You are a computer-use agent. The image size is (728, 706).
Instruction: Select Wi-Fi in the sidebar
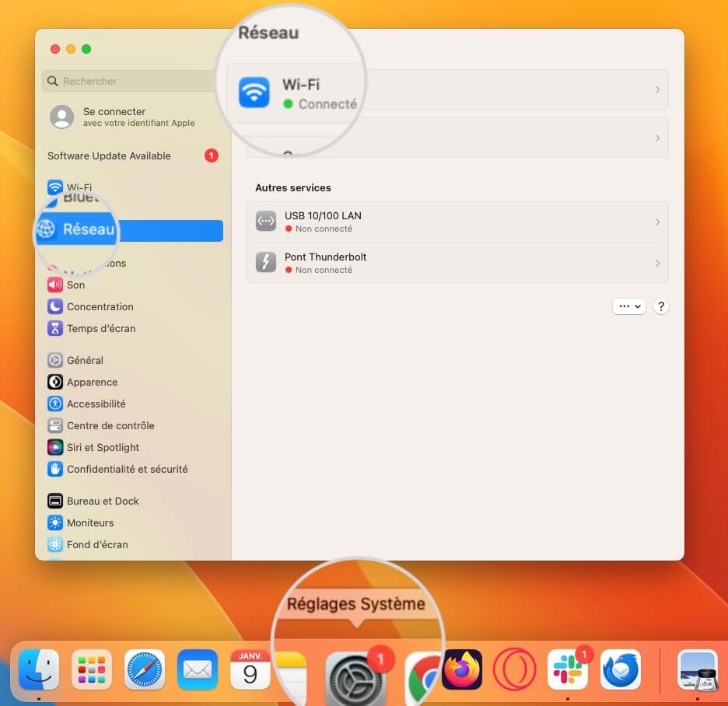click(70, 187)
